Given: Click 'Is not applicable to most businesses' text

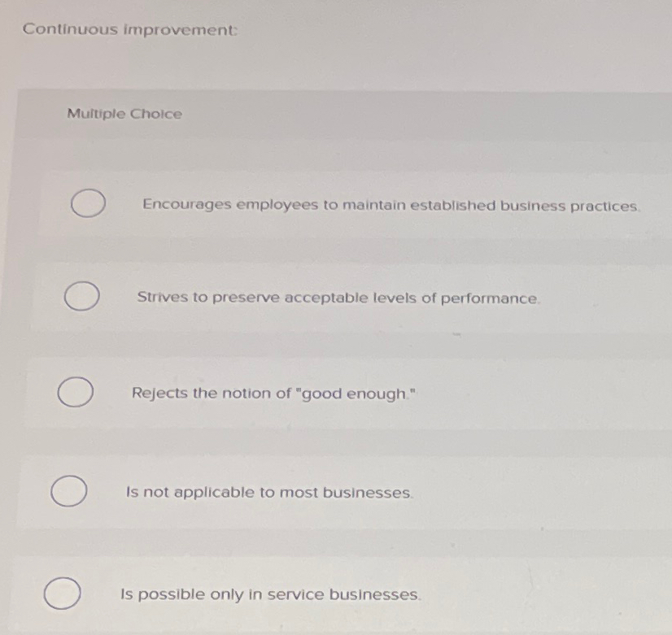Looking at the screenshot, I should point(268,492).
